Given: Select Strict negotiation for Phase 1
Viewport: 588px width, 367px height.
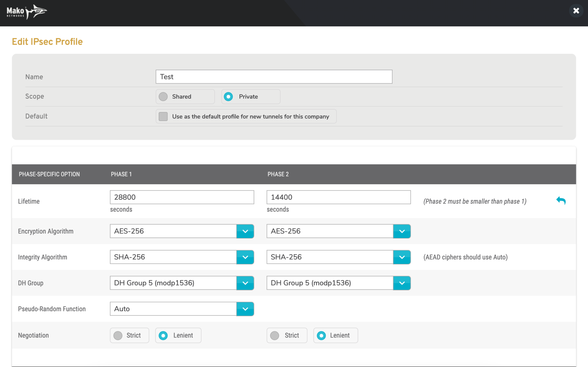Looking at the screenshot, I should [x=118, y=335].
